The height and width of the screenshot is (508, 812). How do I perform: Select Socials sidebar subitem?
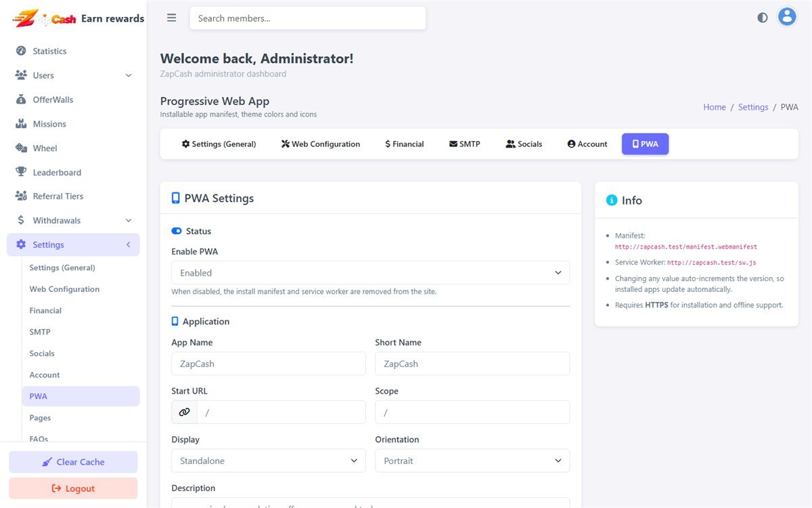click(81, 353)
